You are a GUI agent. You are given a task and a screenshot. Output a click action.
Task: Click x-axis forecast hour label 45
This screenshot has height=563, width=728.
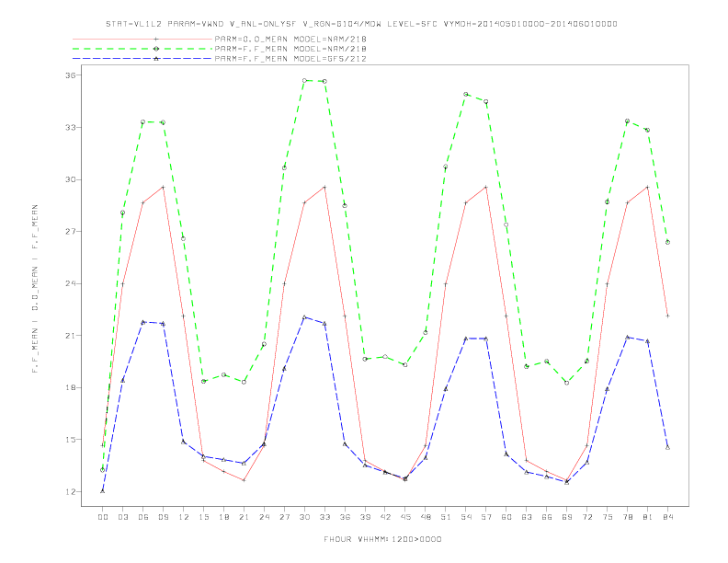point(405,517)
